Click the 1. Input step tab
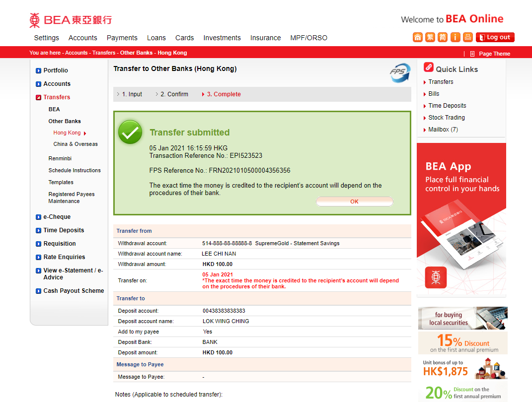 pyautogui.click(x=132, y=94)
